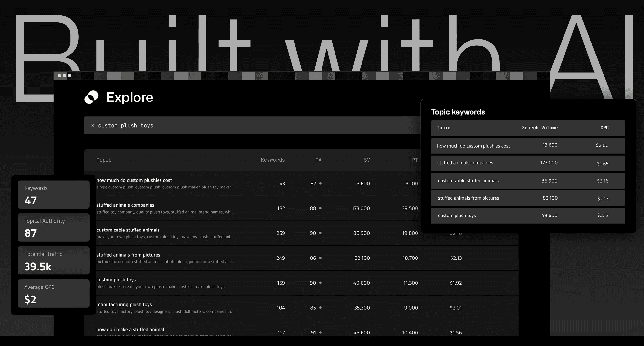Click the Potential Traffic "39.5k" stat card

[53, 260]
